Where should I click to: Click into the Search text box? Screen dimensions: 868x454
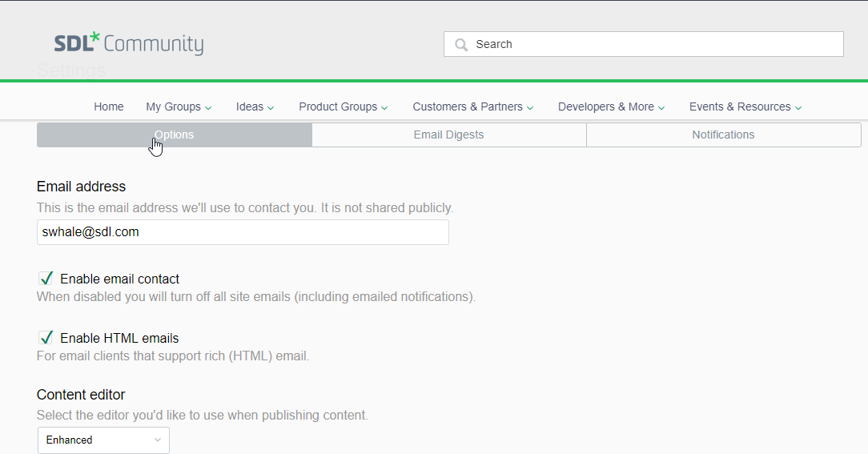(x=653, y=44)
